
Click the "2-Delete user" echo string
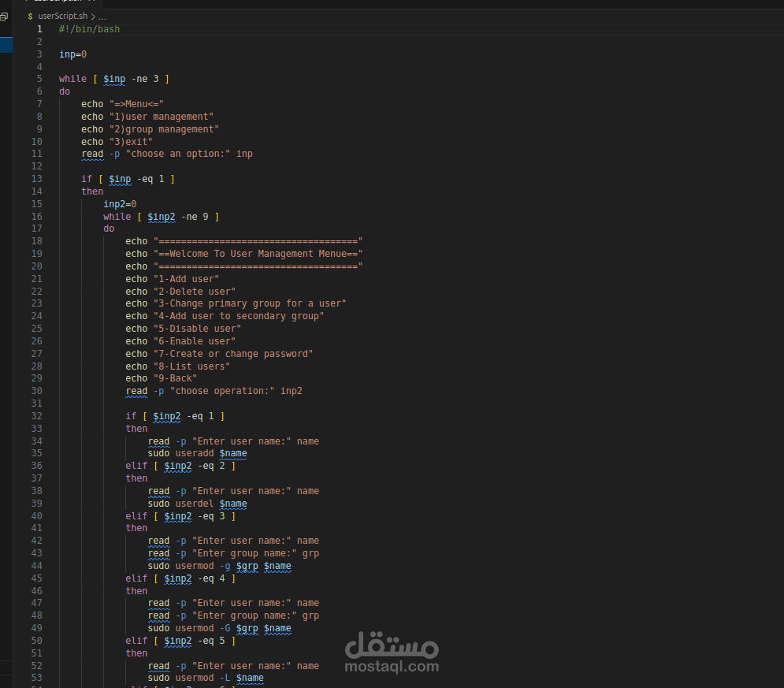[x=195, y=291]
